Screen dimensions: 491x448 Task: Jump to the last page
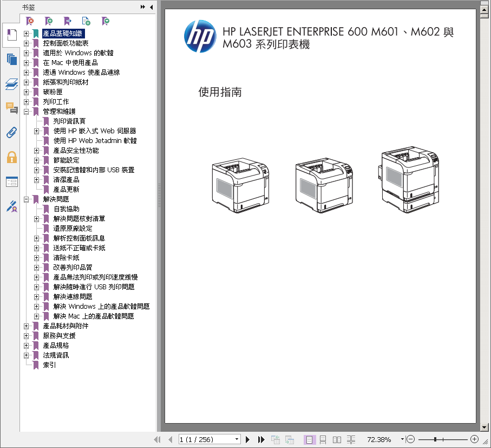point(261,439)
